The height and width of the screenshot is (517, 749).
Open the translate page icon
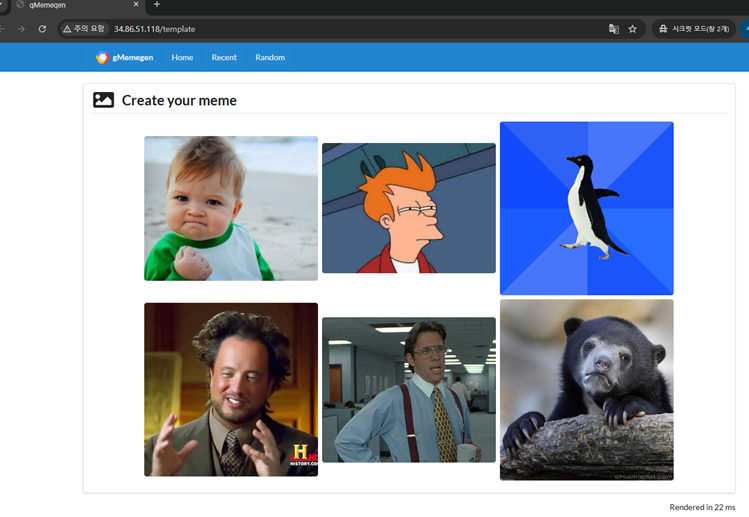point(614,29)
